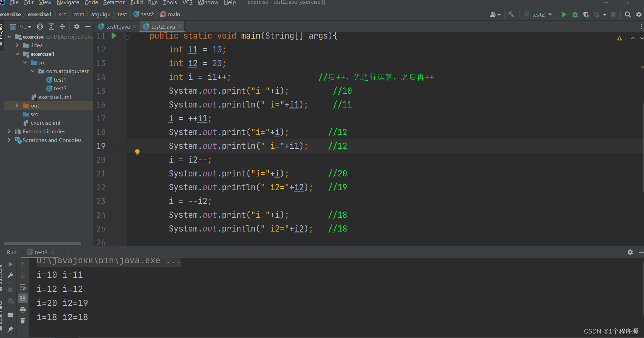The height and width of the screenshot is (338, 644).
Task: Close the test1.java tab
Action: pyautogui.click(x=134, y=27)
